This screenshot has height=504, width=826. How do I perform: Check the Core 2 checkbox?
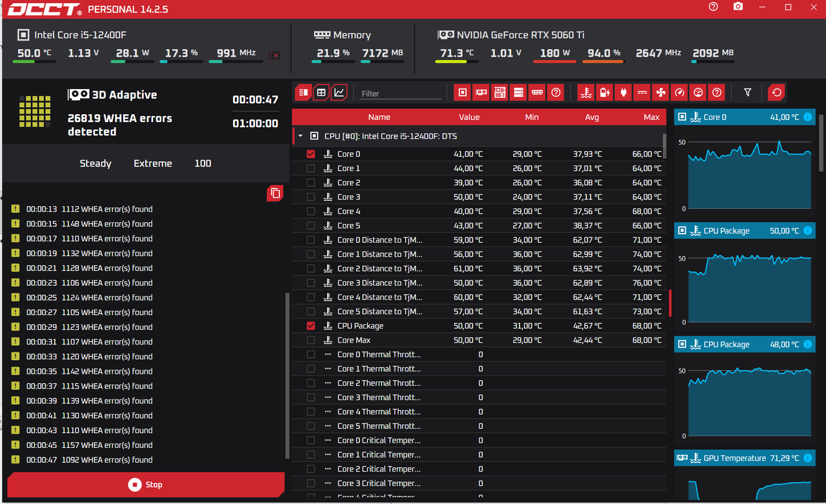tap(311, 183)
